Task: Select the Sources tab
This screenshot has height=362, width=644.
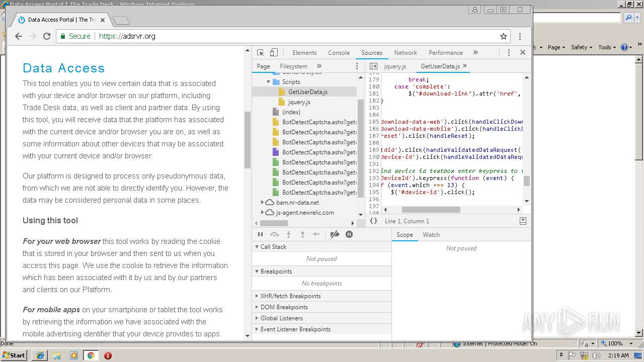Action: tap(372, 53)
